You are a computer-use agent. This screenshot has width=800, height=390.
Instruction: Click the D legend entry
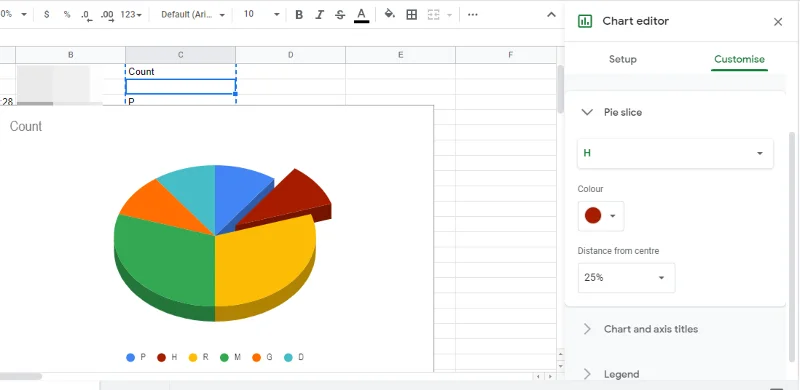pyautogui.click(x=293, y=357)
